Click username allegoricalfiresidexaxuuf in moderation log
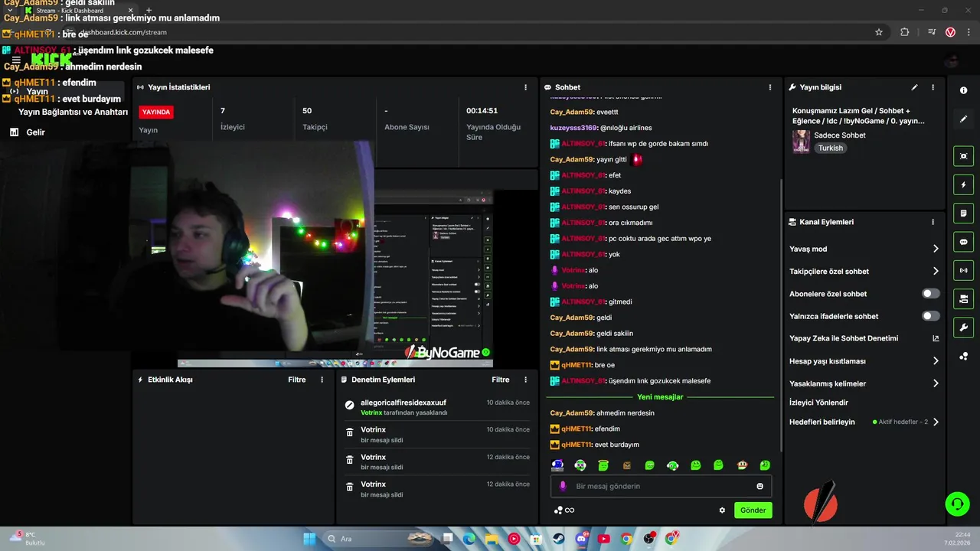Image resolution: width=980 pixels, height=551 pixels. coord(403,403)
